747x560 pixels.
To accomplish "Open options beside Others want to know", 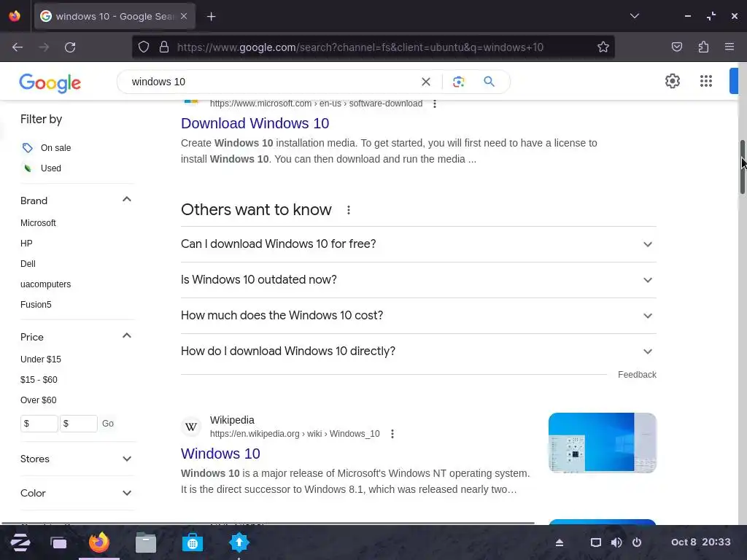I will (x=349, y=210).
